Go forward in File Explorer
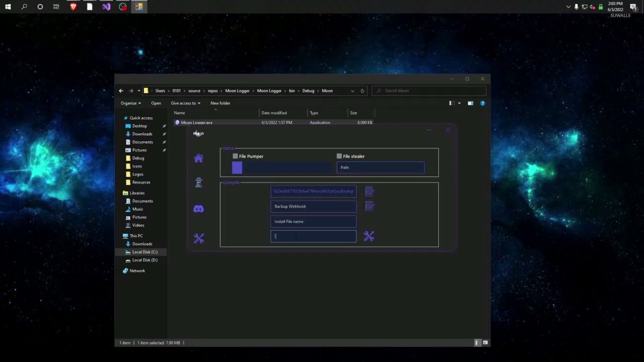644x362 pixels. pyautogui.click(x=131, y=91)
